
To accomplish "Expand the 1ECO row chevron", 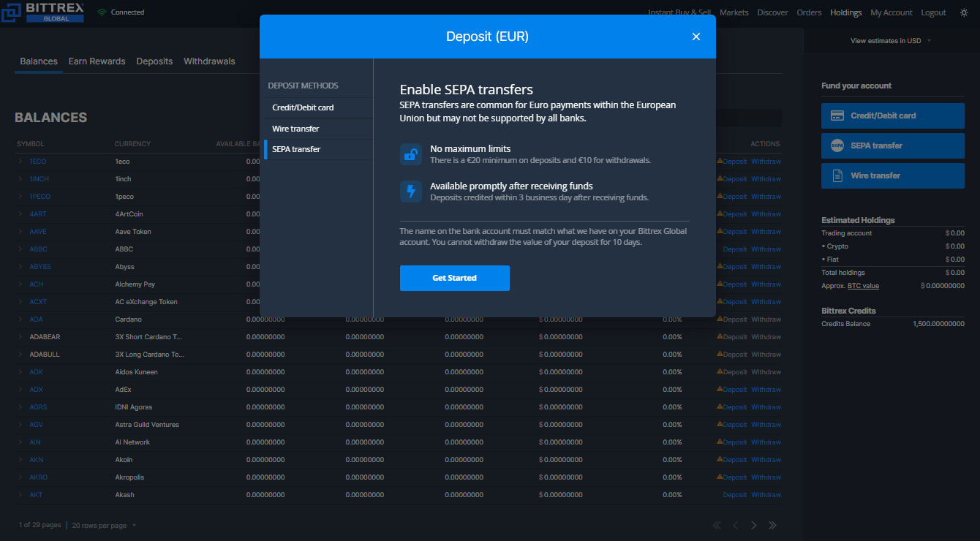I will point(20,162).
